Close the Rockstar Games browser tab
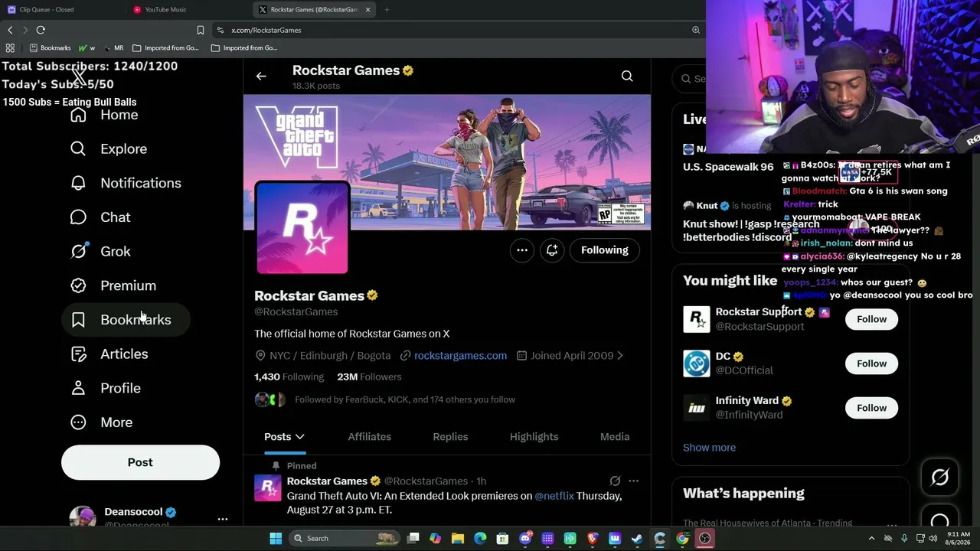The width and height of the screenshot is (980, 551). [367, 10]
